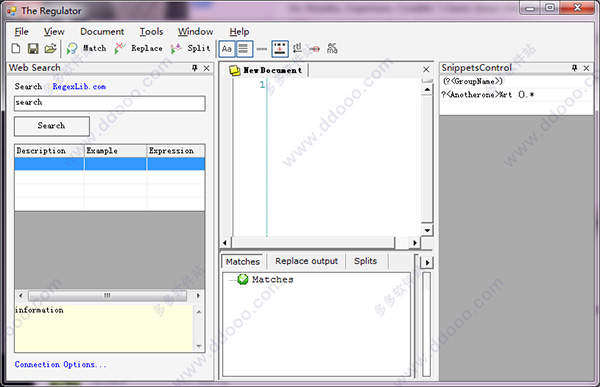Pin the SnippetsControl panel
This screenshot has height=387, width=600.
(x=574, y=68)
